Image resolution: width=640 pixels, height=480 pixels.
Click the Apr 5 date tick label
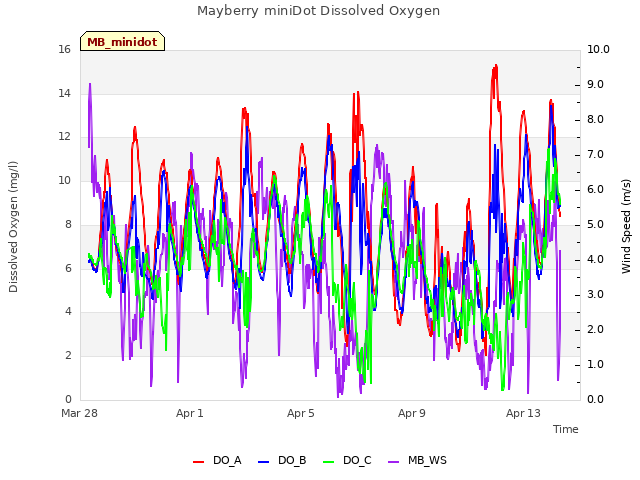(301, 413)
